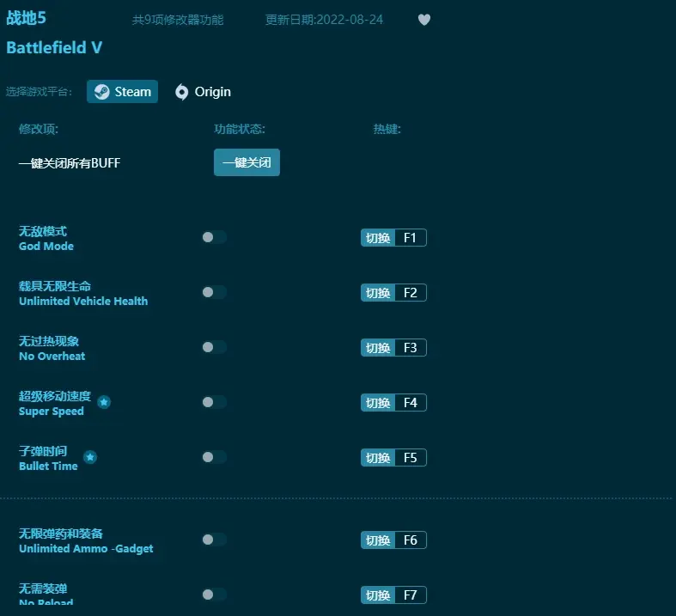Click the Battlefield V title

tap(54, 47)
